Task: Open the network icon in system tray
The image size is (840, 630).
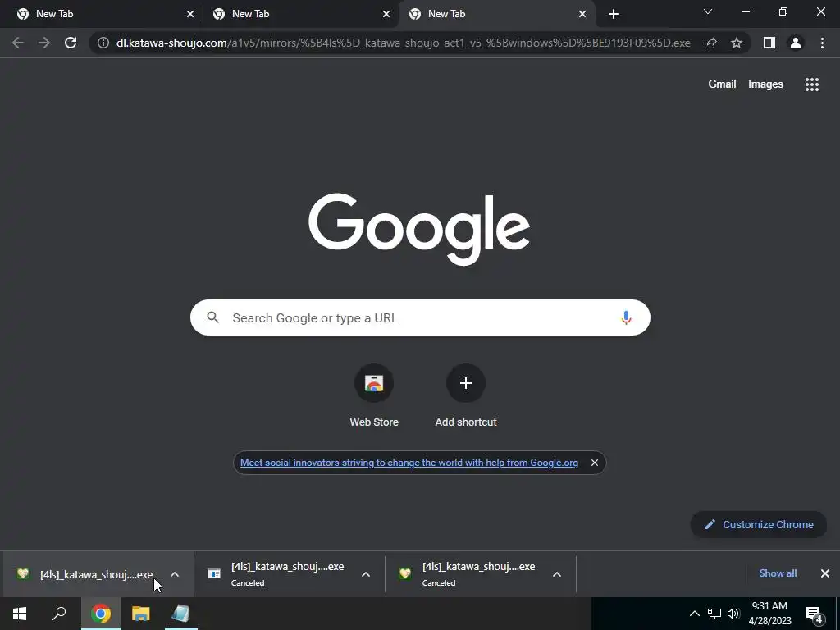Action: 714,614
